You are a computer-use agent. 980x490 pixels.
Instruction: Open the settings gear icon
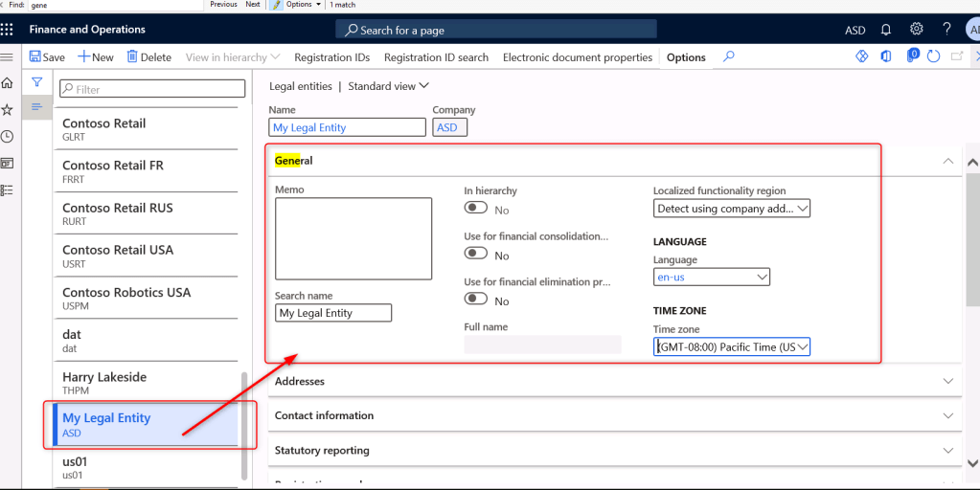[x=916, y=30]
